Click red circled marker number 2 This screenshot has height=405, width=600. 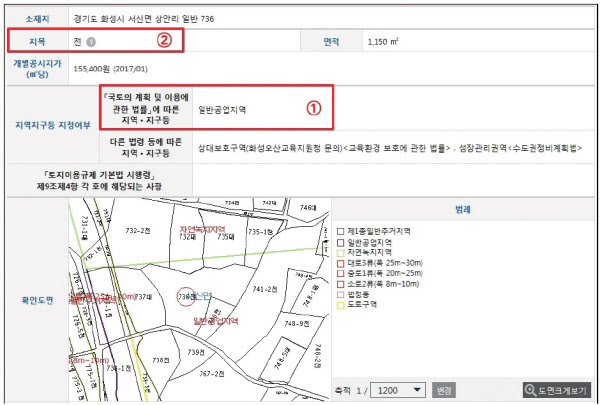(x=167, y=41)
